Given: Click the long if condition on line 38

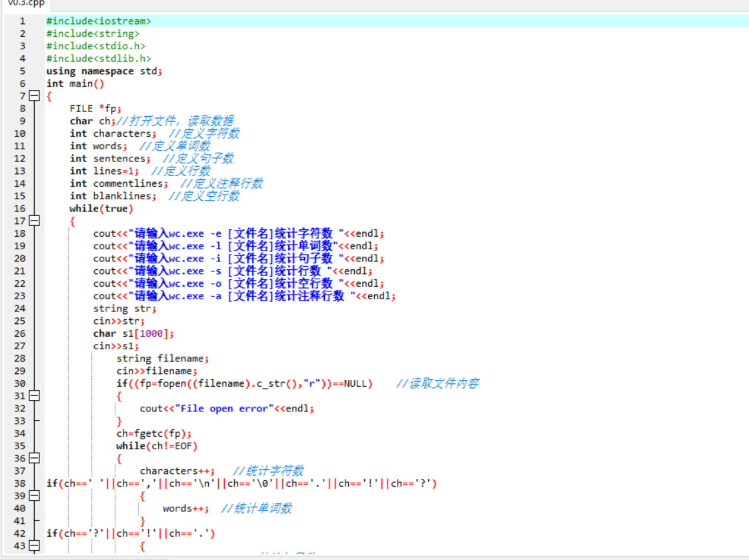Looking at the screenshot, I should [x=241, y=483].
